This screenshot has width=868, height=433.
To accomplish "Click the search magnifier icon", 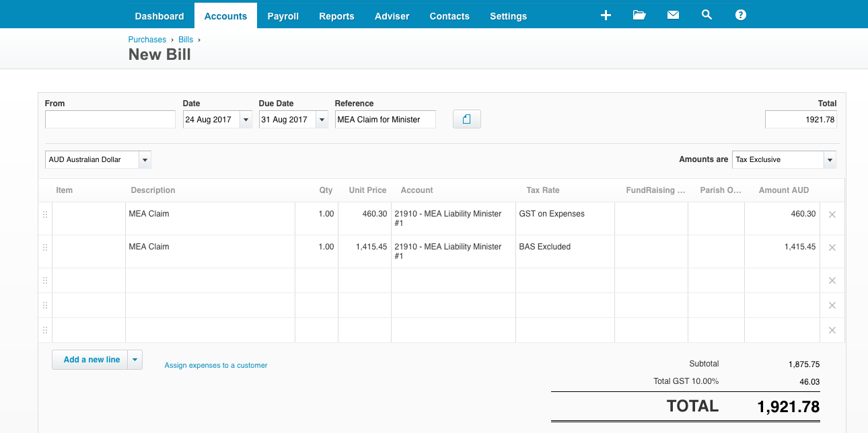I will point(707,15).
